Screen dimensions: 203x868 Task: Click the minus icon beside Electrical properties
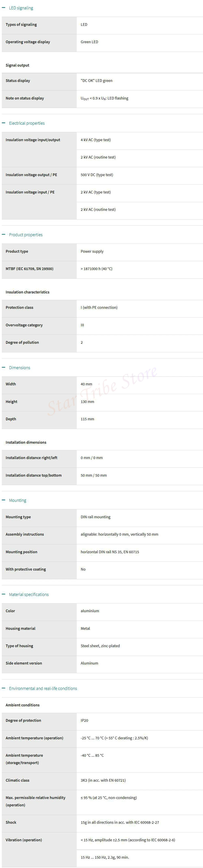4,123
